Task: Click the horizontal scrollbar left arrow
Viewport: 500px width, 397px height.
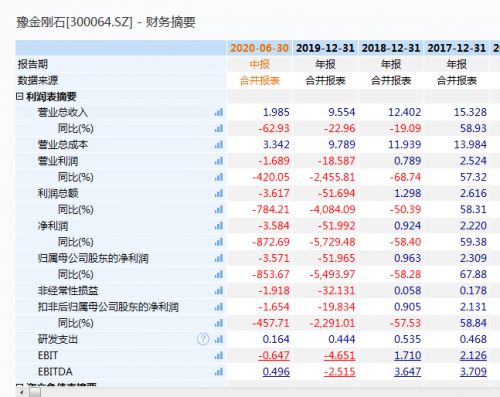Action: tap(22, 392)
